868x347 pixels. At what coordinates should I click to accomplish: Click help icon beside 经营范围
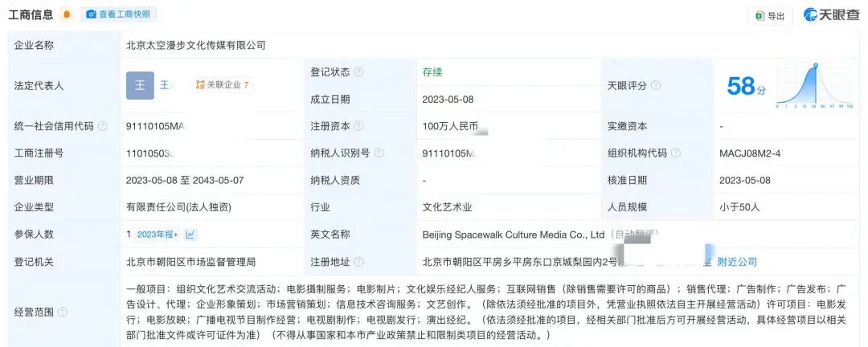coord(63,312)
